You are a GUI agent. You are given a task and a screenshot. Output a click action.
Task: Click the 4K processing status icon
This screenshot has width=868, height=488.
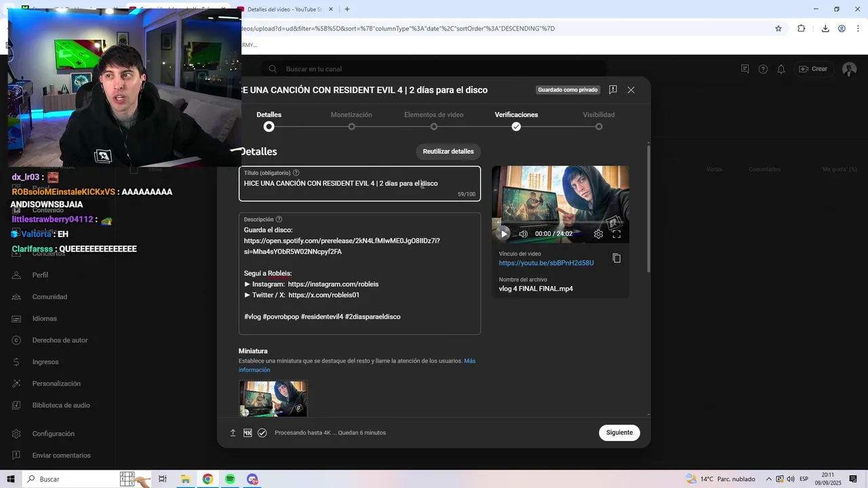point(248,432)
